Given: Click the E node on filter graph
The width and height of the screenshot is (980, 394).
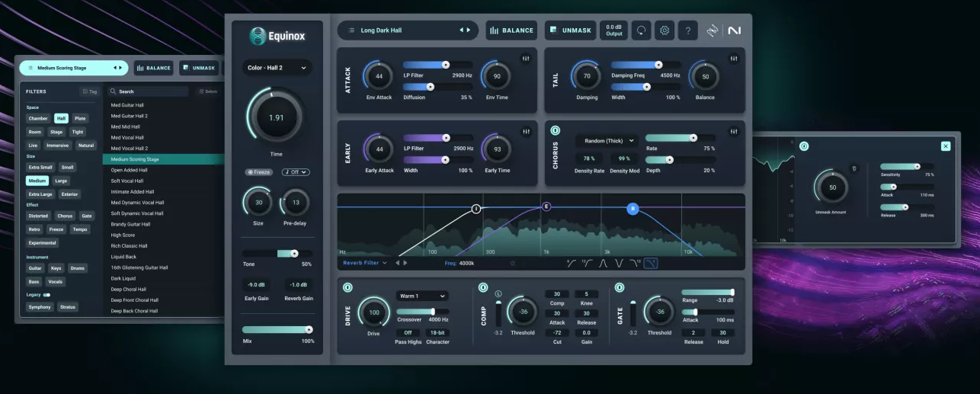Looking at the screenshot, I should (546, 207).
